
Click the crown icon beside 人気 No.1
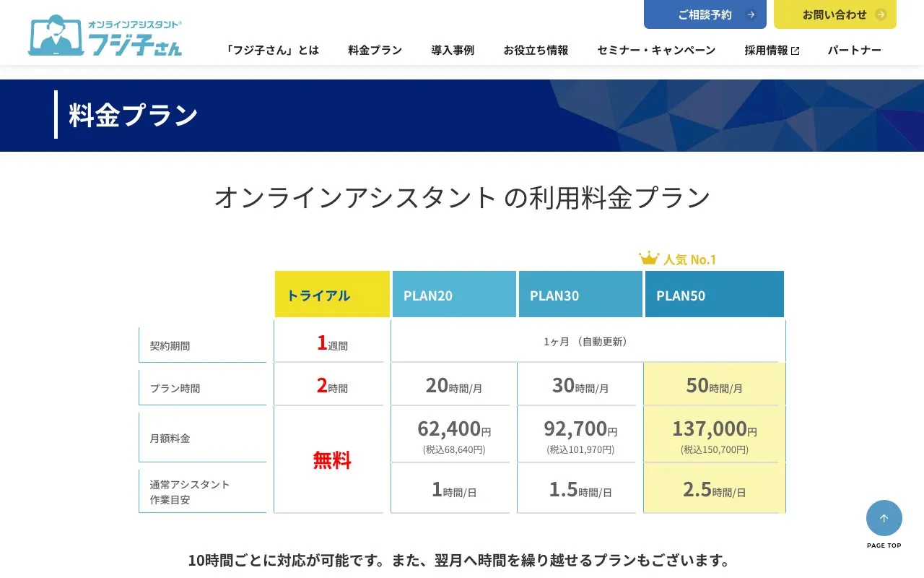[x=649, y=258]
